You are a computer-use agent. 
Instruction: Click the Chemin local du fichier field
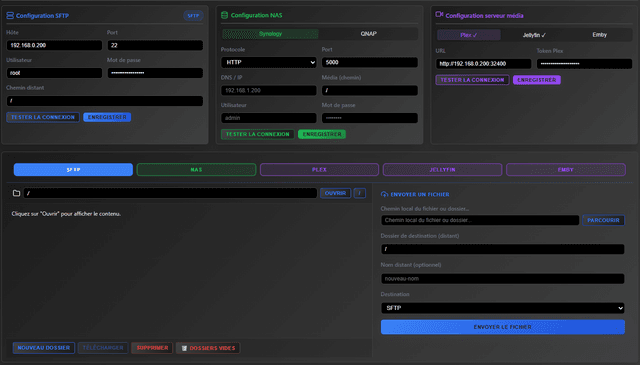point(480,220)
